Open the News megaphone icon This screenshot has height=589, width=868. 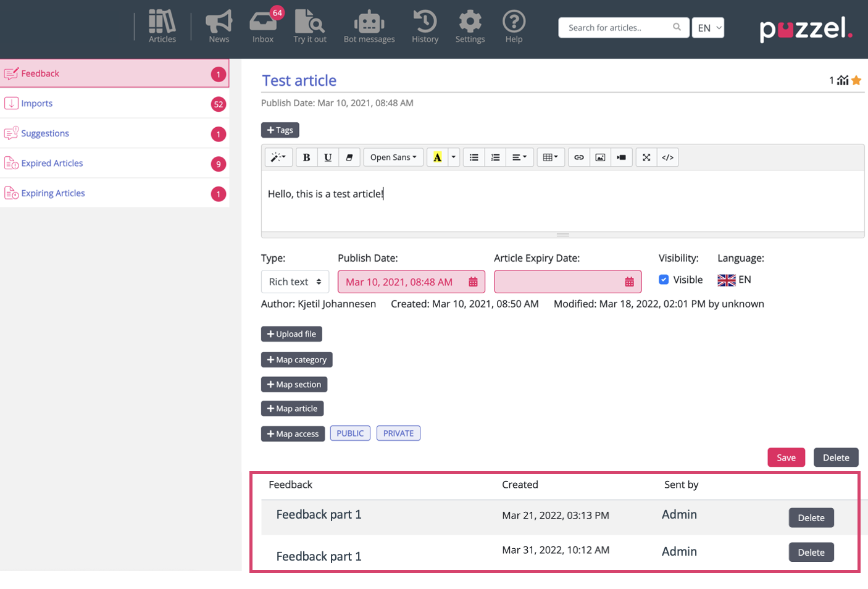click(x=219, y=27)
